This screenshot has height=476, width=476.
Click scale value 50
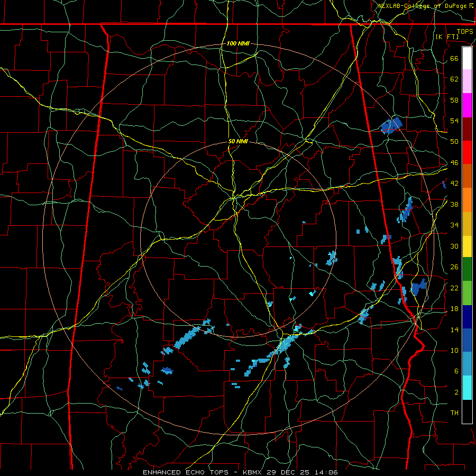(454, 141)
